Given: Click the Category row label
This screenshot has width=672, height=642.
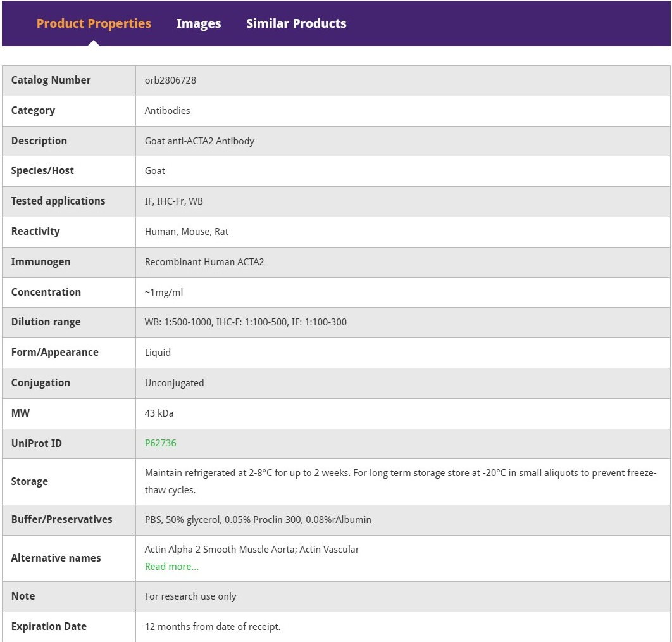Looking at the screenshot, I should [x=33, y=111].
